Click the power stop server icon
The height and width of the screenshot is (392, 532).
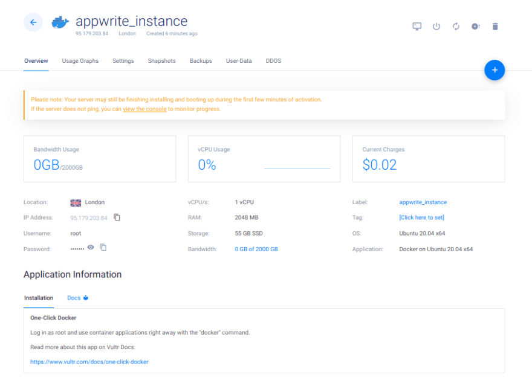coord(436,27)
